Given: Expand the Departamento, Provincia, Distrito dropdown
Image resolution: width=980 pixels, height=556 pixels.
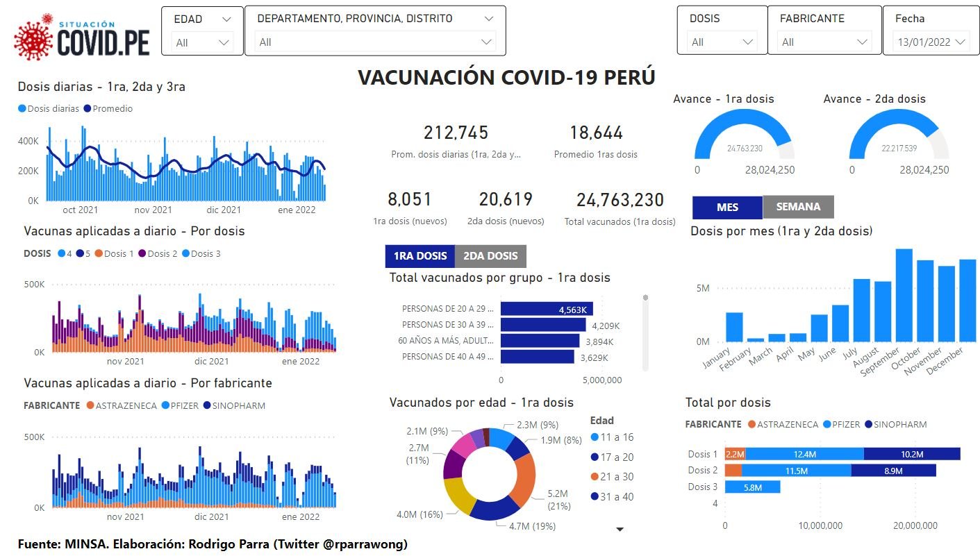Looking at the screenshot, I should click(x=376, y=42).
